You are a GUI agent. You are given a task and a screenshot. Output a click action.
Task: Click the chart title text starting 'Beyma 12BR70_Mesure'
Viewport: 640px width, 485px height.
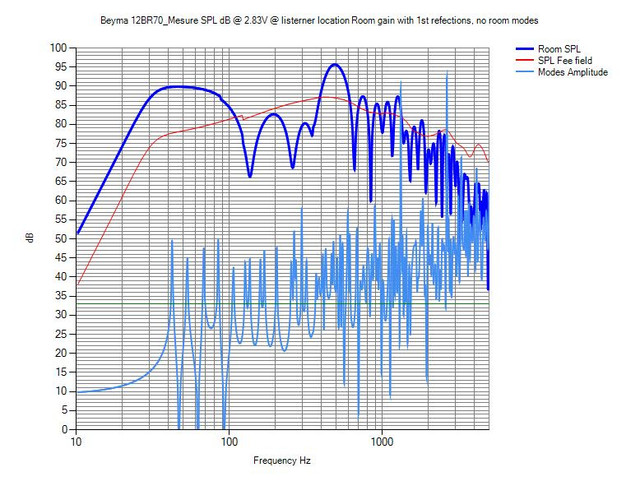319,20
